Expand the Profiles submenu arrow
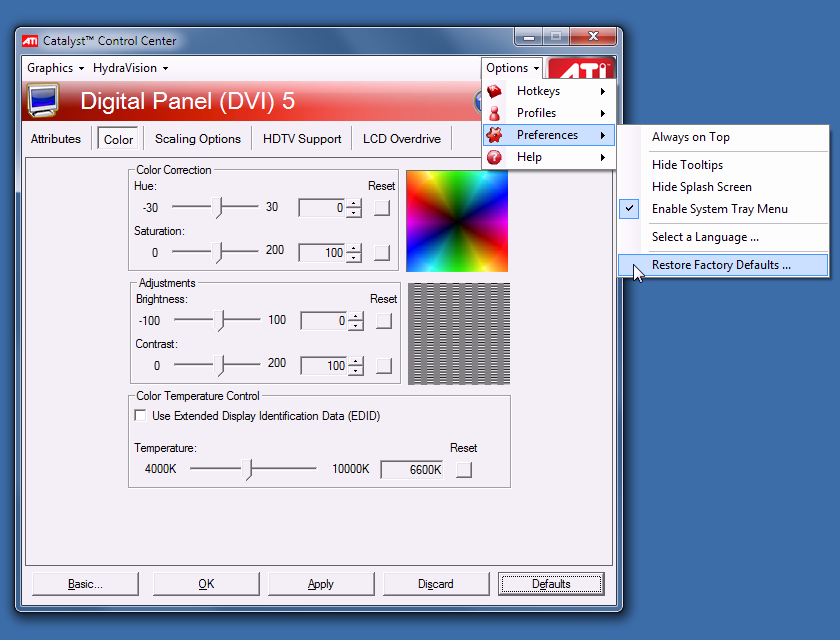Viewport: 840px width, 640px height. point(603,113)
